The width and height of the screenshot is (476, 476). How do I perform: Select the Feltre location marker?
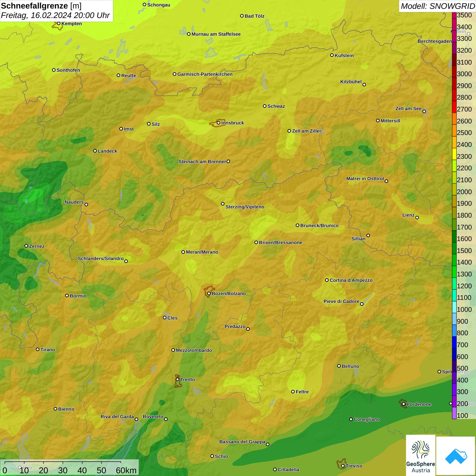click(x=293, y=392)
